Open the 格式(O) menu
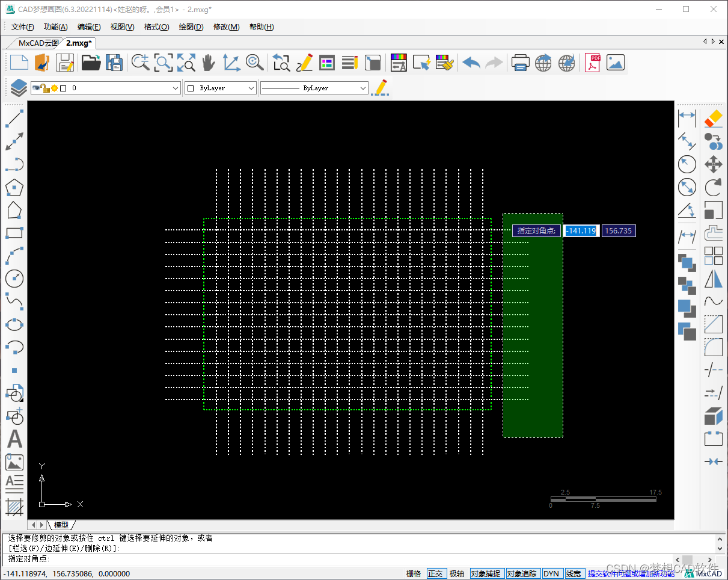 [x=157, y=27]
